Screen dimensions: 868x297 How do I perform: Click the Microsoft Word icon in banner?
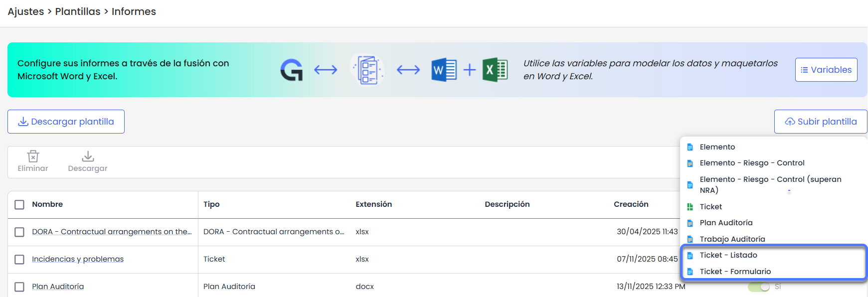(443, 70)
